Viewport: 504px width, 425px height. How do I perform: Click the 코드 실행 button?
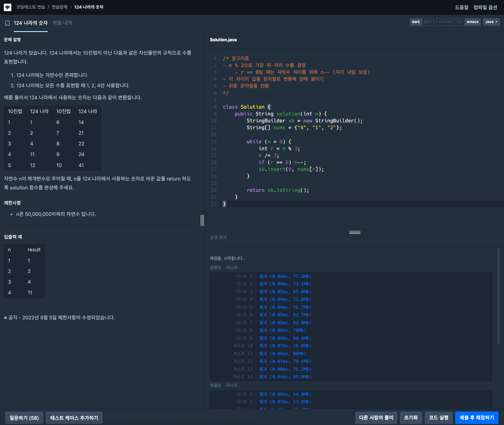tap(439, 417)
